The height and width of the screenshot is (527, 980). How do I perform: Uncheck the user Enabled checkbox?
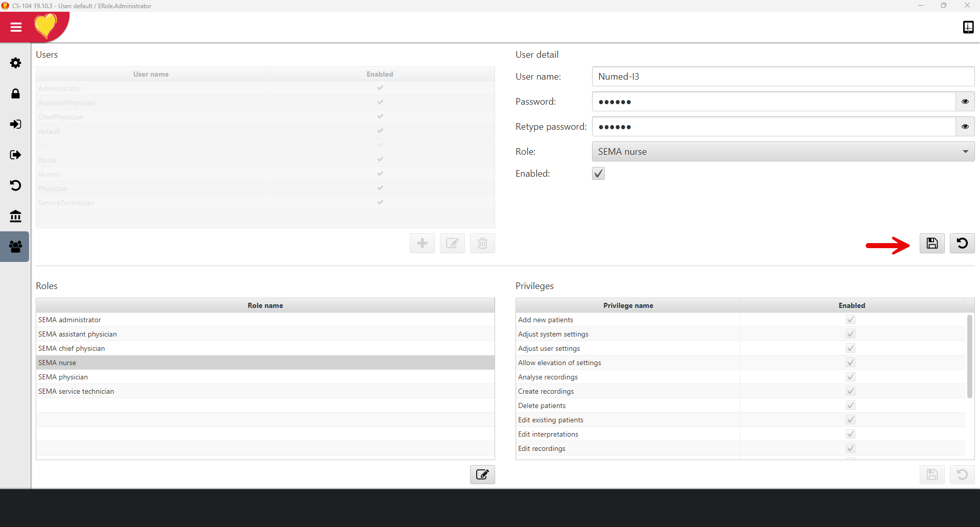pos(598,174)
